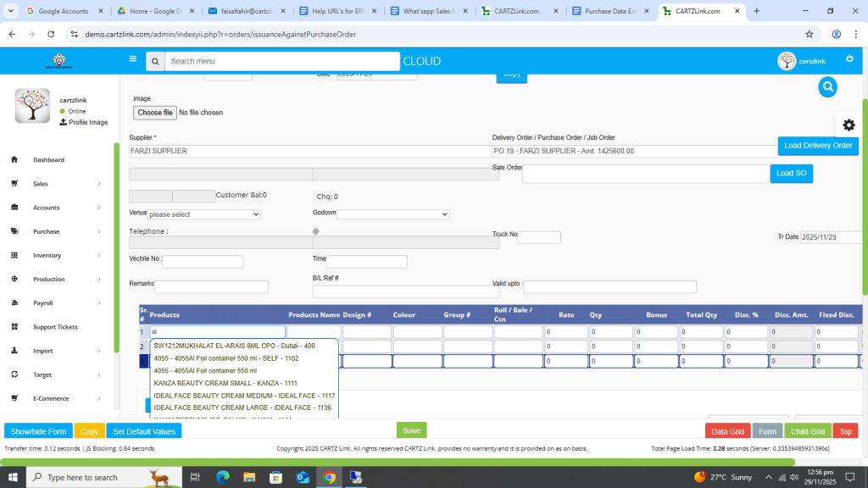Click the Load Delivery Order button
868x488 pixels.
coord(818,146)
